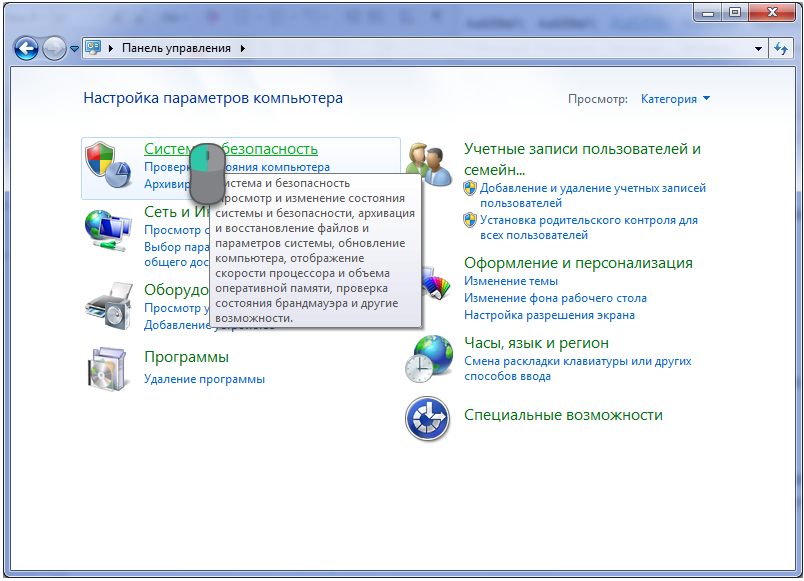Open Изменение фона рабочего стола link
This screenshot has height=581, width=804.
pyautogui.click(x=555, y=298)
